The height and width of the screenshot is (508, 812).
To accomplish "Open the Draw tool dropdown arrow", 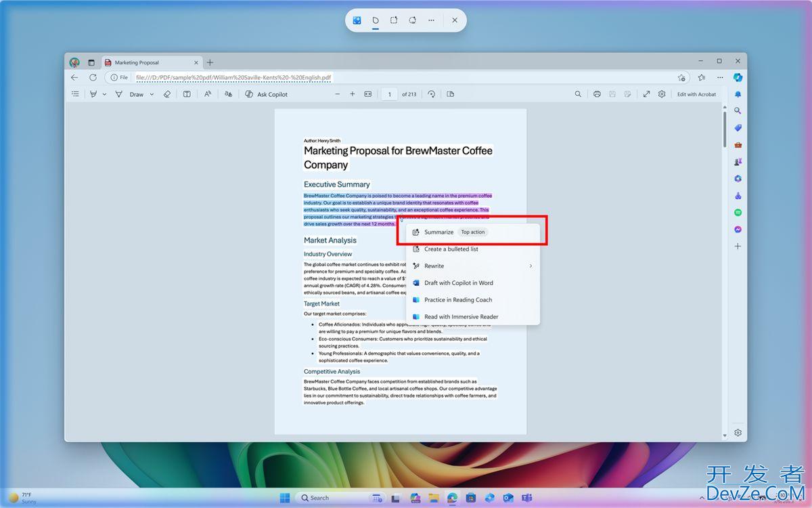I will click(x=152, y=94).
